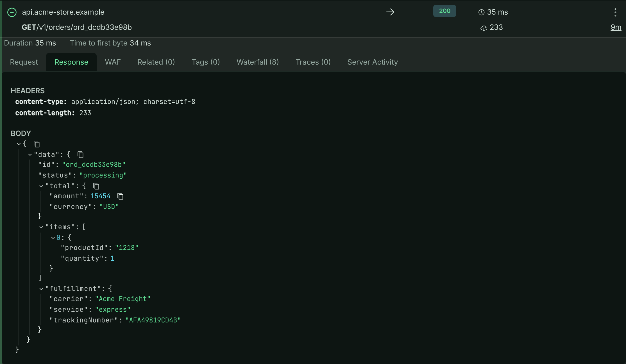
Task: Click the api.acme-store.example host name
Action: tap(63, 12)
